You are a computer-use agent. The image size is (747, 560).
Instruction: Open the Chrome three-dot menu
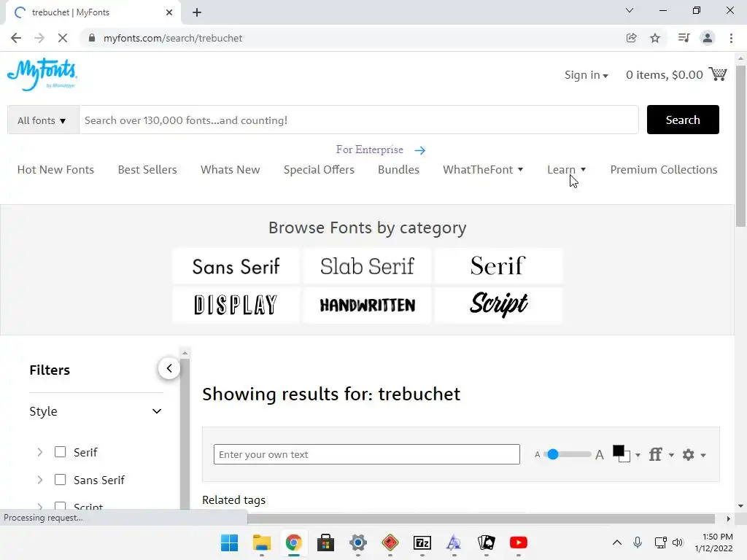[x=731, y=38]
